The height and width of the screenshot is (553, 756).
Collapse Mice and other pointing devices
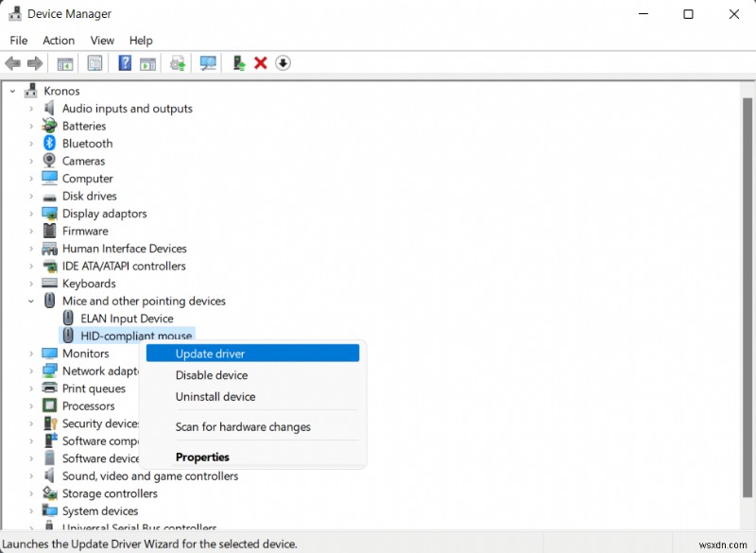point(31,301)
